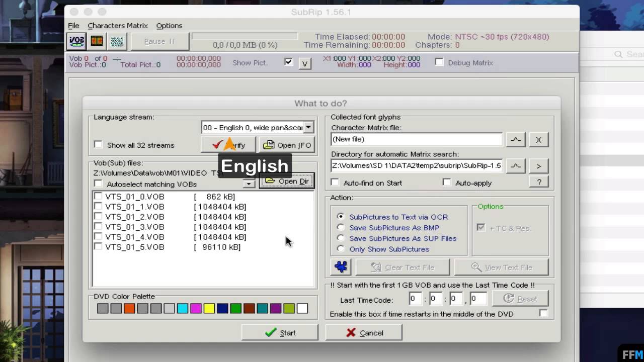Tick checkbox for time restarts mid-DVD
644x362 pixels.
pyautogui.click(x=543, y=313)
